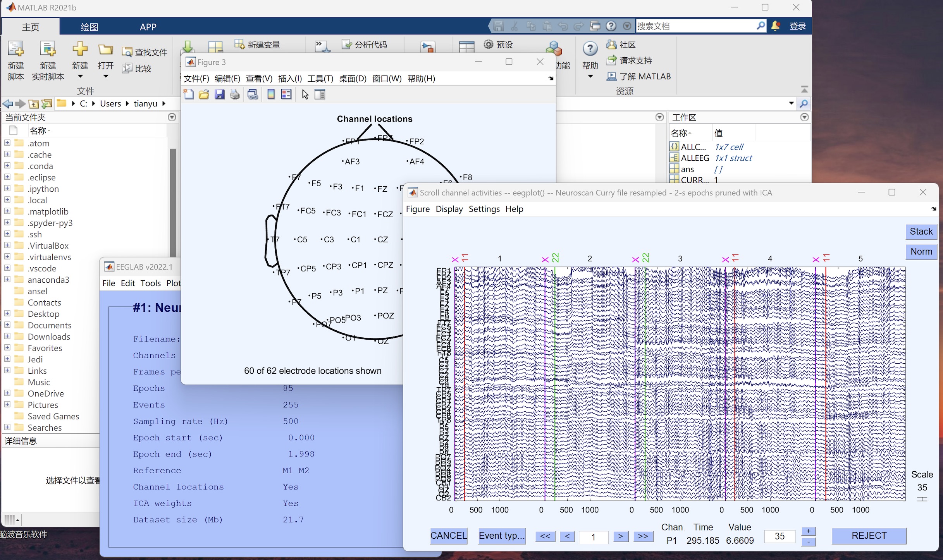Switch to the APP ribbon tab

tap(148, 27)
